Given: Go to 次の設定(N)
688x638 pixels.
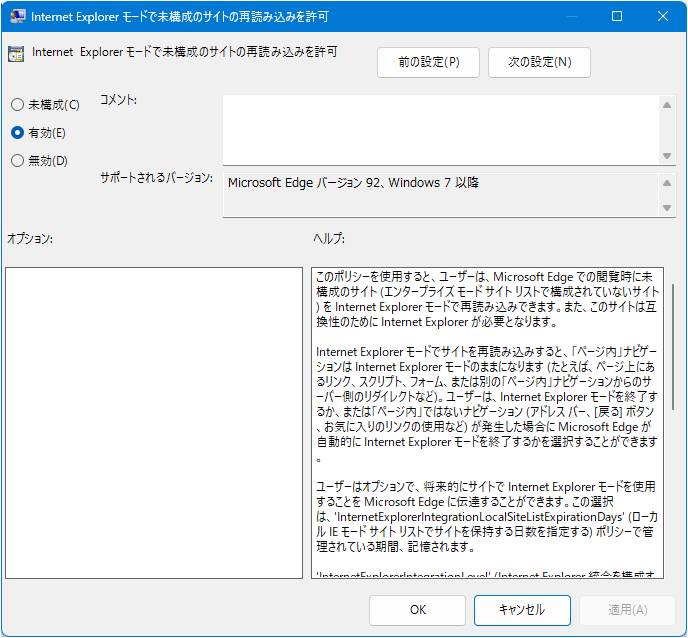Looking at the screenshot, I should pyautogui.click(x=539, y=62).
